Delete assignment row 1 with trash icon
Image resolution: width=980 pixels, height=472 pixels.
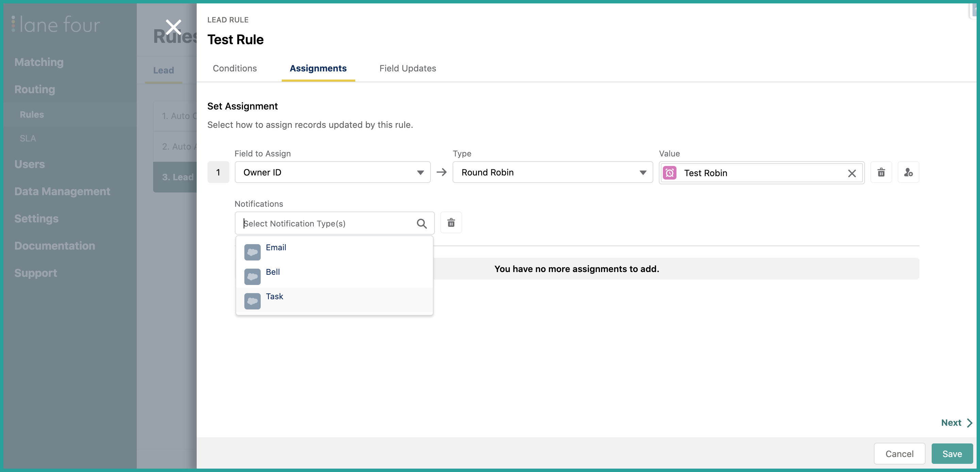[x=881, y=172]
